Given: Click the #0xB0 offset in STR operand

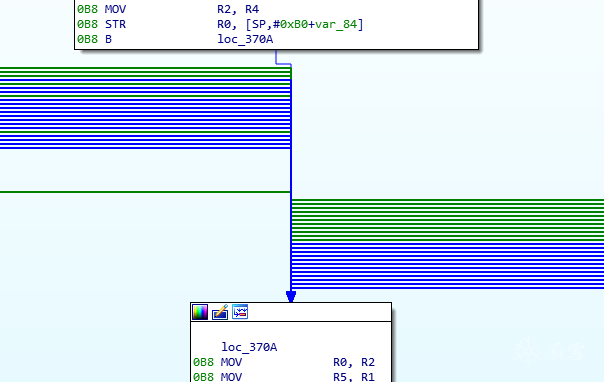Looking at the screenshot, I should pos(290,24).
